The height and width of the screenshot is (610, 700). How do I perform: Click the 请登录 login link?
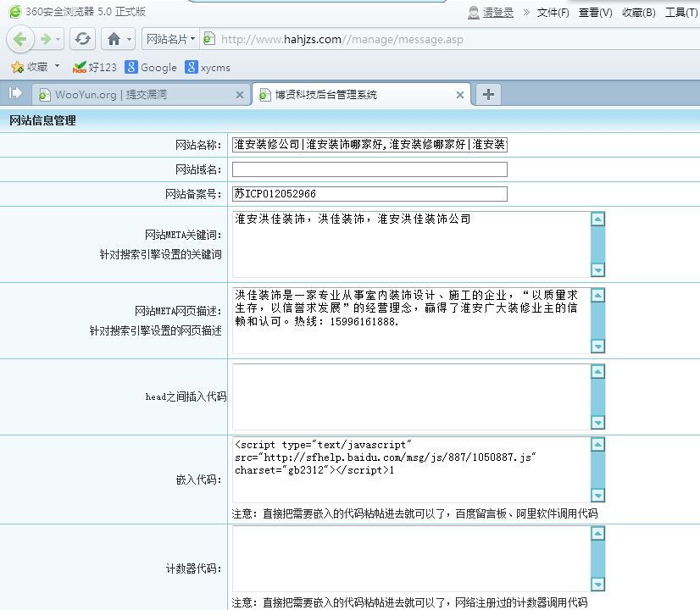tap(497, 13)
